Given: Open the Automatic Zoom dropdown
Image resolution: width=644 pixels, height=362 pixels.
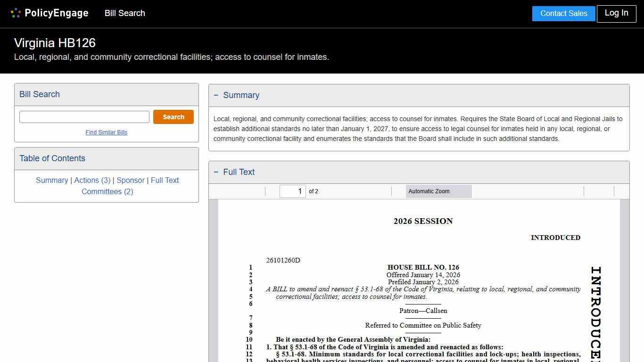Looking at the screenshot, I should (438, 191).
